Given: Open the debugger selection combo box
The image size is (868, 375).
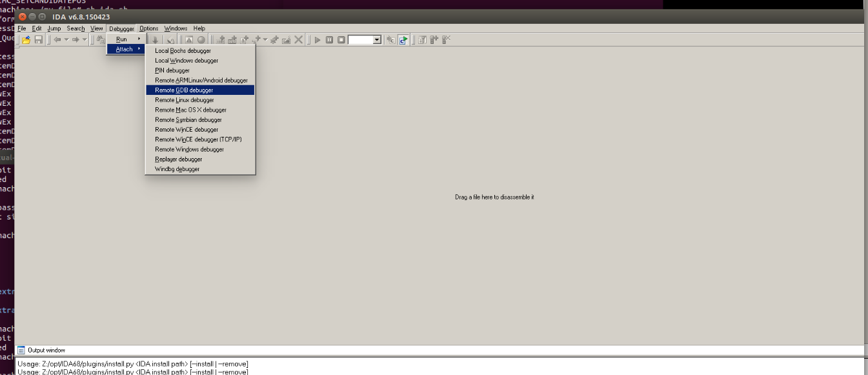Looking at the screenshot, I should tap(377, 40).
